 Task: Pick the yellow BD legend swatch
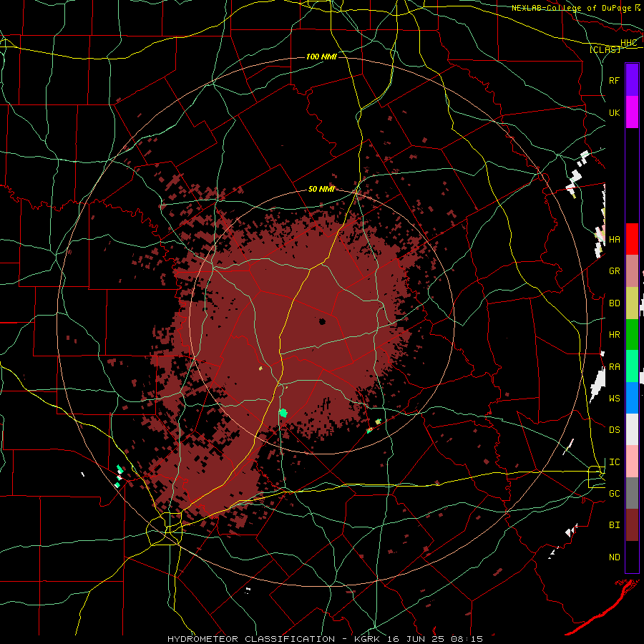(632, 303)
